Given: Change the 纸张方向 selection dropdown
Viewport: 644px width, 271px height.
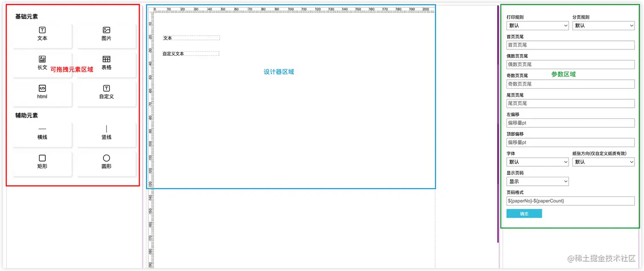Looking at the screenshot, I should coord(603,162).
